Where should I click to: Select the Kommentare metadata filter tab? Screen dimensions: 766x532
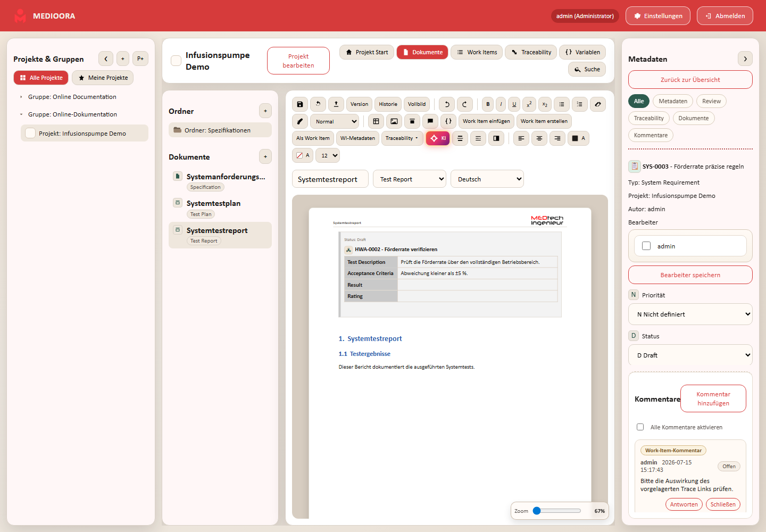click(x=651, y=135)
